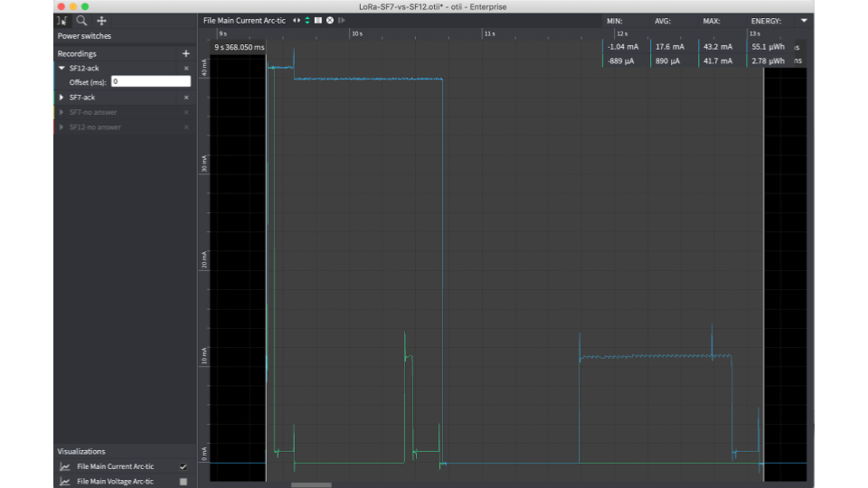Image resolution: width=868 pixels, height=488 pixels.
Task: Open the statistics dropdown arrow near ENERGY
Action: 804,21
